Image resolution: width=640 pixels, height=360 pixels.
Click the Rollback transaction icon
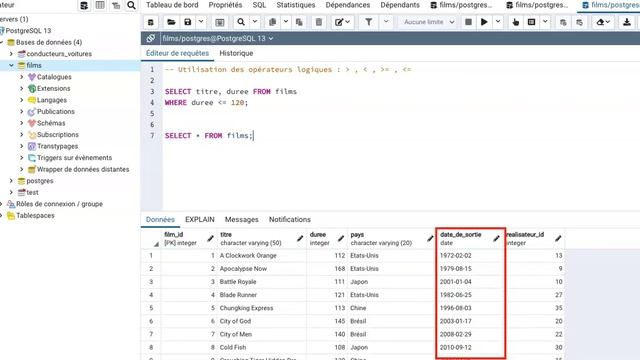click(x=579, y=22)
